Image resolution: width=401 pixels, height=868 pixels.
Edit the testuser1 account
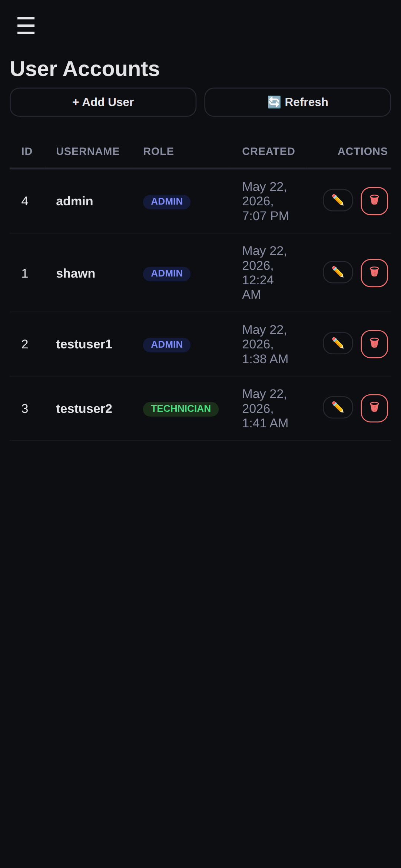click(x=338, y=343)
